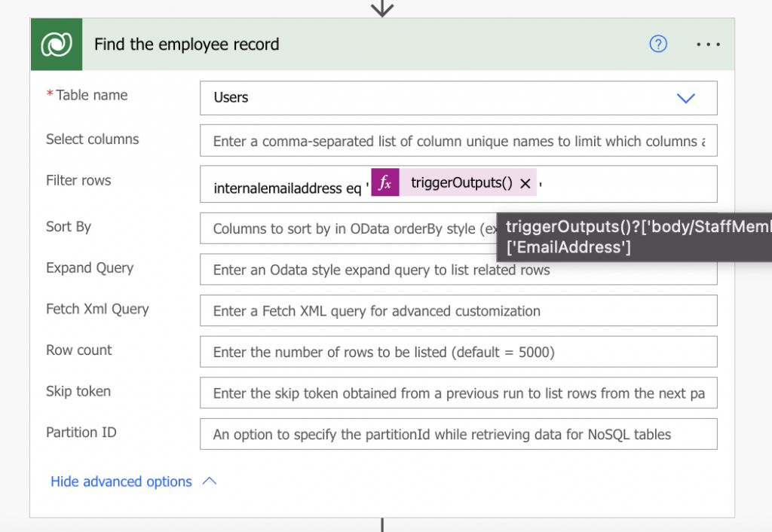Click the Find the employee record title
Image resolution: width=772 pixels, height=532 pixels.
click(186, 44)
